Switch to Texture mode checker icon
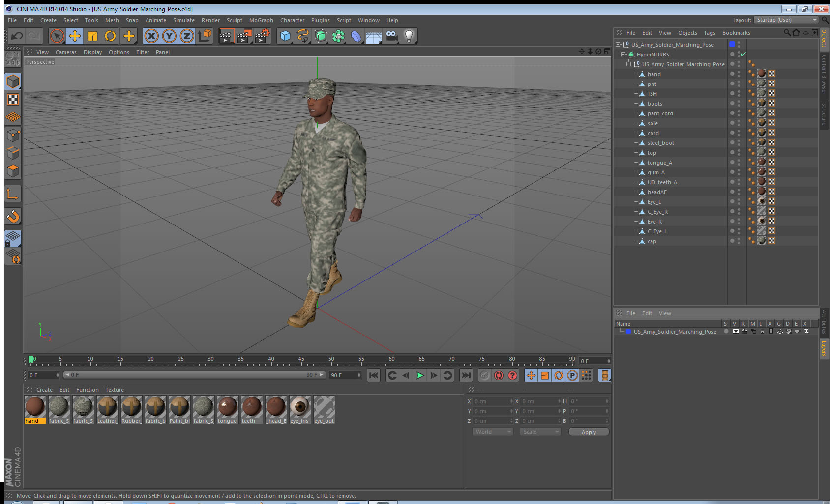Image resolution: width=830 pixels, height=504 pixels. 13,100
